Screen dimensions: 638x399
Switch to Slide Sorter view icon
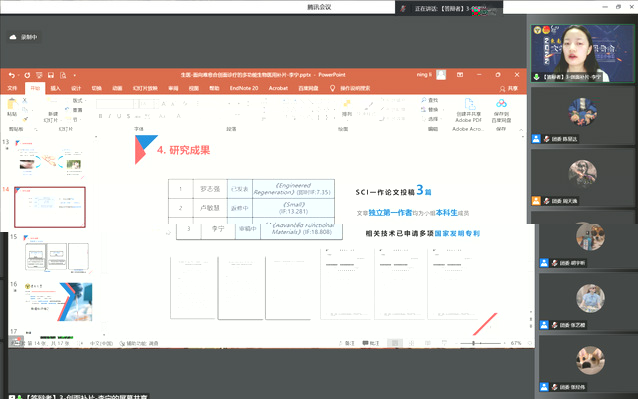411,343
